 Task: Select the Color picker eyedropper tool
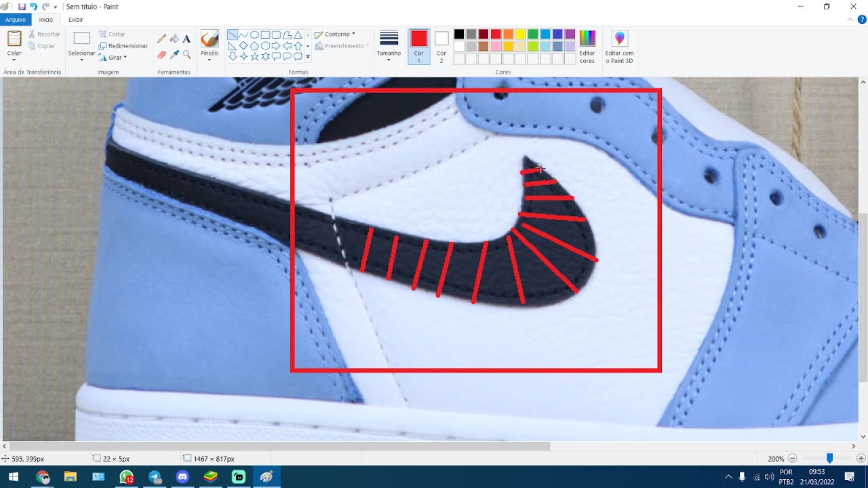[174, 54]
